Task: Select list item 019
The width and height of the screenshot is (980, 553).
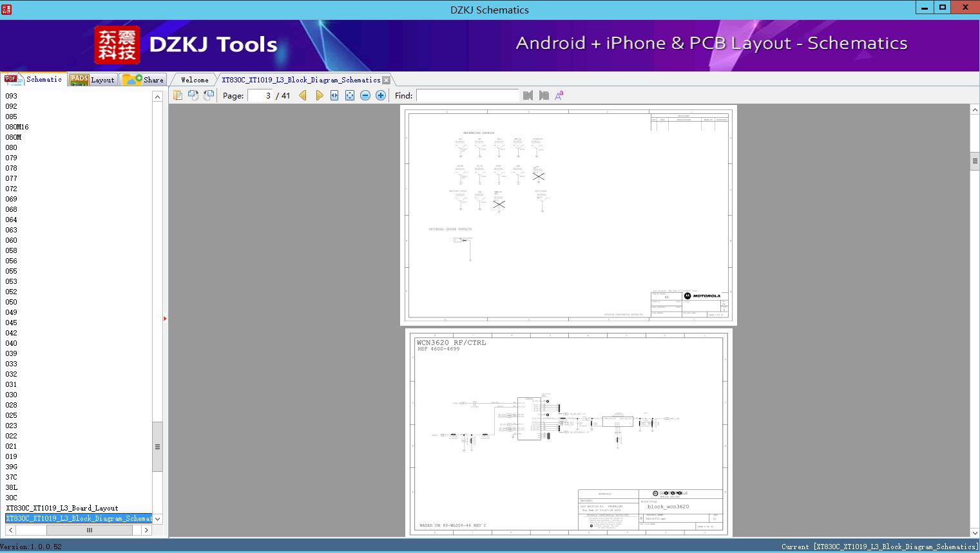Action: (12, 456)
